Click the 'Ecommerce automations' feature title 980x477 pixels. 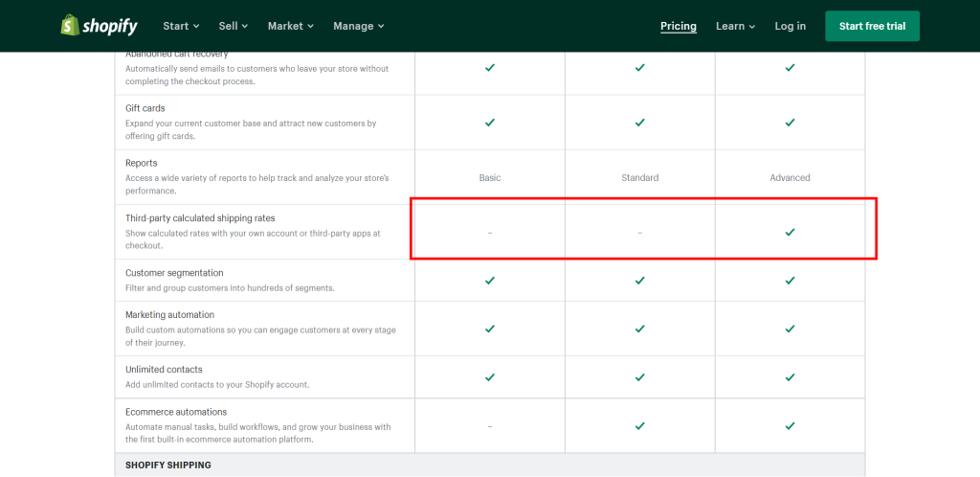[x=176, y=412]
